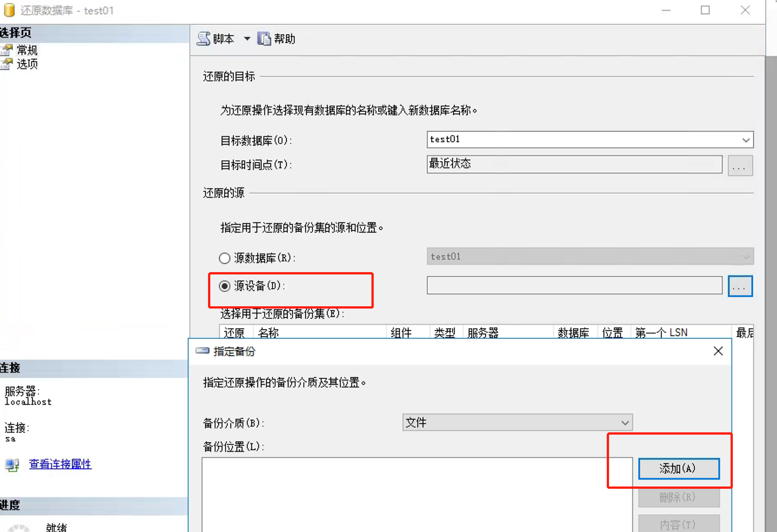Click the 第一个 LSN column header

pyautogui.click(x=681, y=333)
